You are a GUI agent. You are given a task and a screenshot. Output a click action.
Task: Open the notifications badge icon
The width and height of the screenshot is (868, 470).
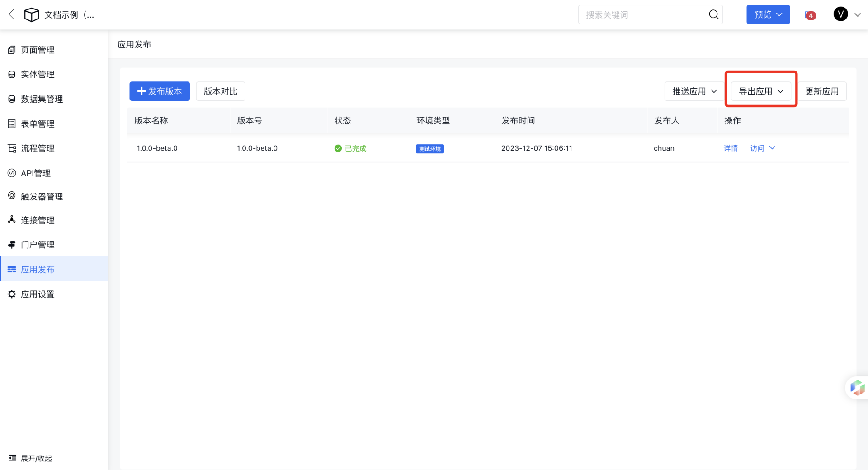point(810,15)
